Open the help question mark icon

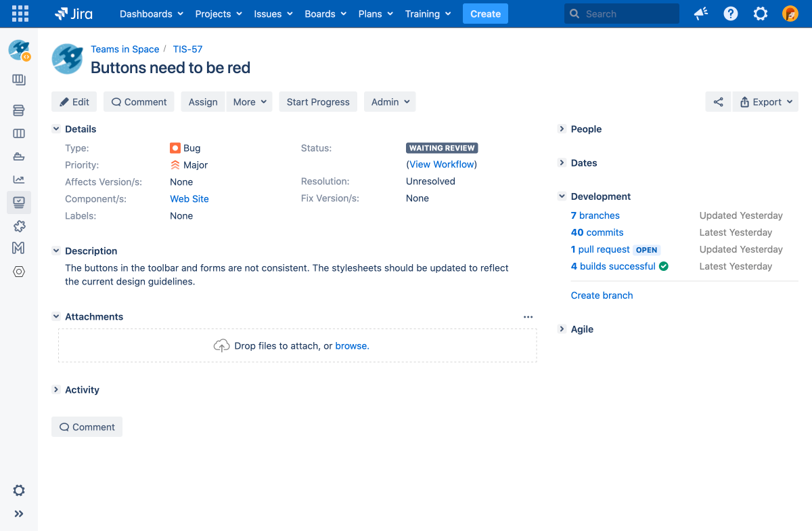tap(731, 14)
